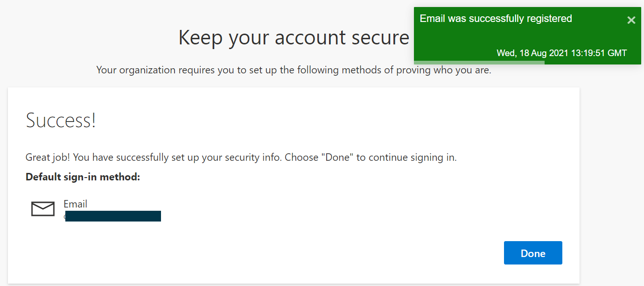Click the envelope email icon
The height and width of the screenshot is (286, 644).
[x=43, y=209]
